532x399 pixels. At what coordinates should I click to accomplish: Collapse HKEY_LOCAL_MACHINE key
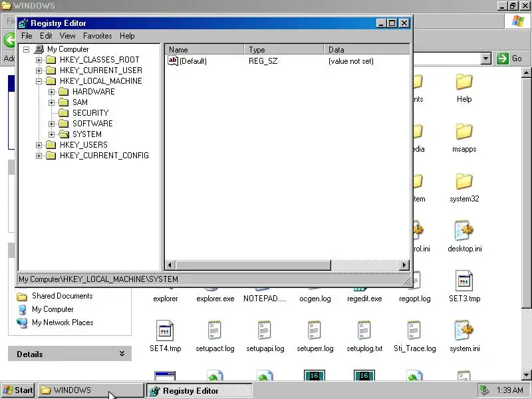point(39,81)
